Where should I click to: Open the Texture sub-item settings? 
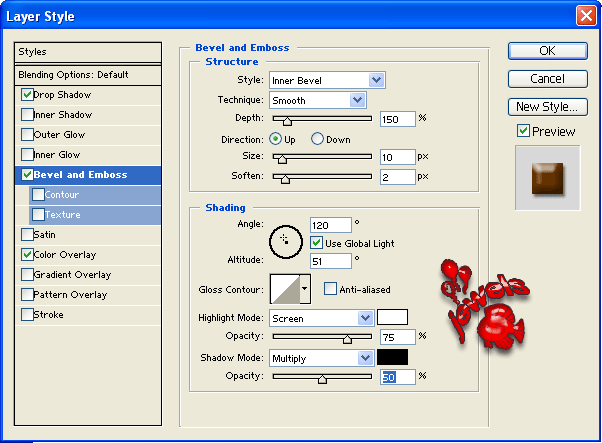tap(62, 215)
